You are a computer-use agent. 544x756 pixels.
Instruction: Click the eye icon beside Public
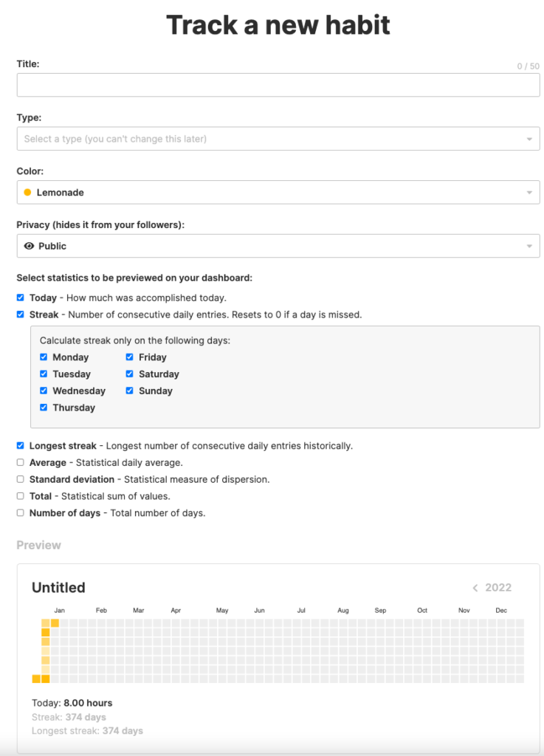[x=29, y=246]
